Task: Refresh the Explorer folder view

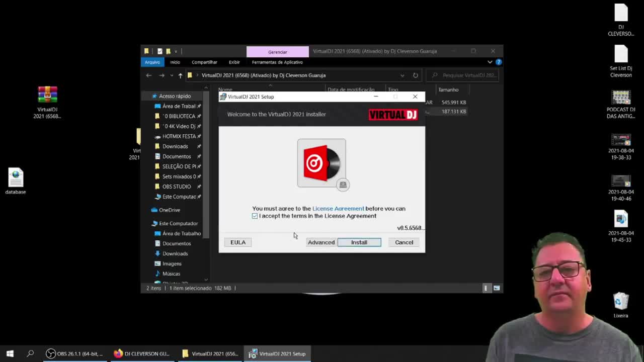Action: pos(416,75)
